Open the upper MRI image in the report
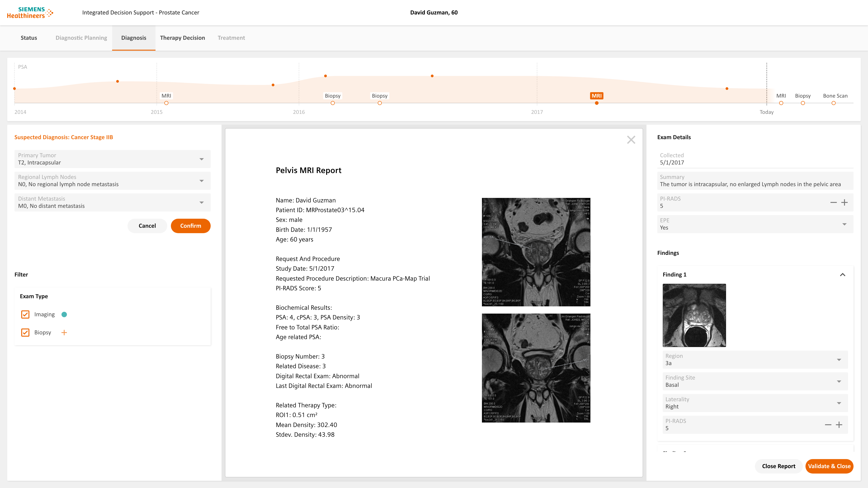Viewport: 868px width, 488px height. pos(536,252)
